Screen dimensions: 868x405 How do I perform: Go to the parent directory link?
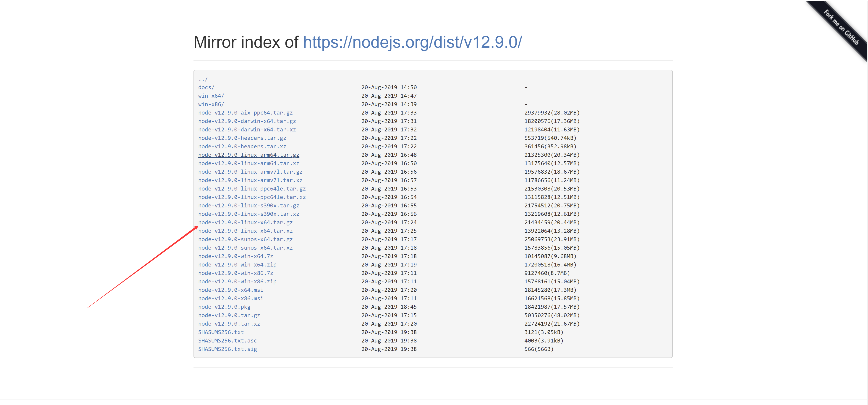[x=203, y=79]
